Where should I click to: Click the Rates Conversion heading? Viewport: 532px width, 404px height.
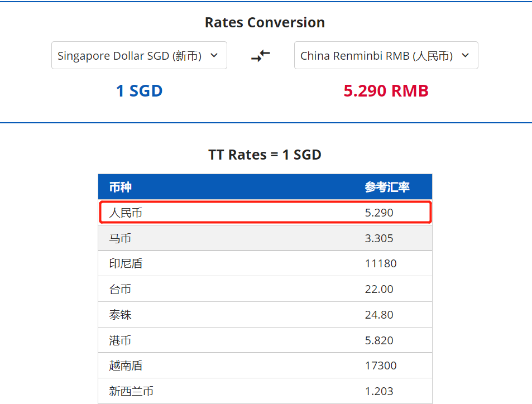(x=265, y=22)
